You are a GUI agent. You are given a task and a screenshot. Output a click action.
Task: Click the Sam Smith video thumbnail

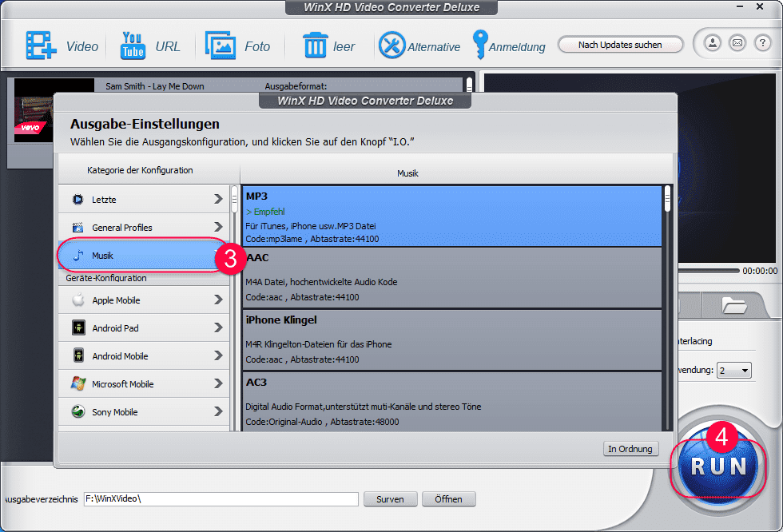pyautogui.click(x=35, y=110)
